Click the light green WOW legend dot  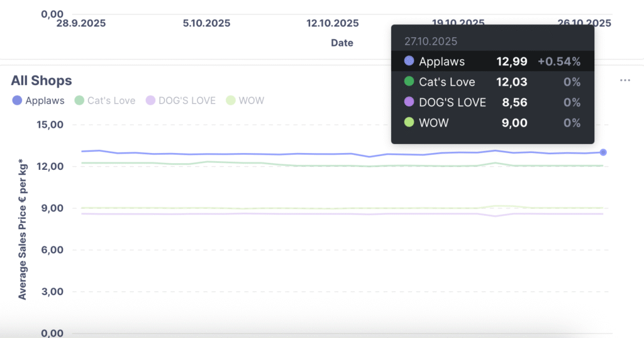click(231, 101)
